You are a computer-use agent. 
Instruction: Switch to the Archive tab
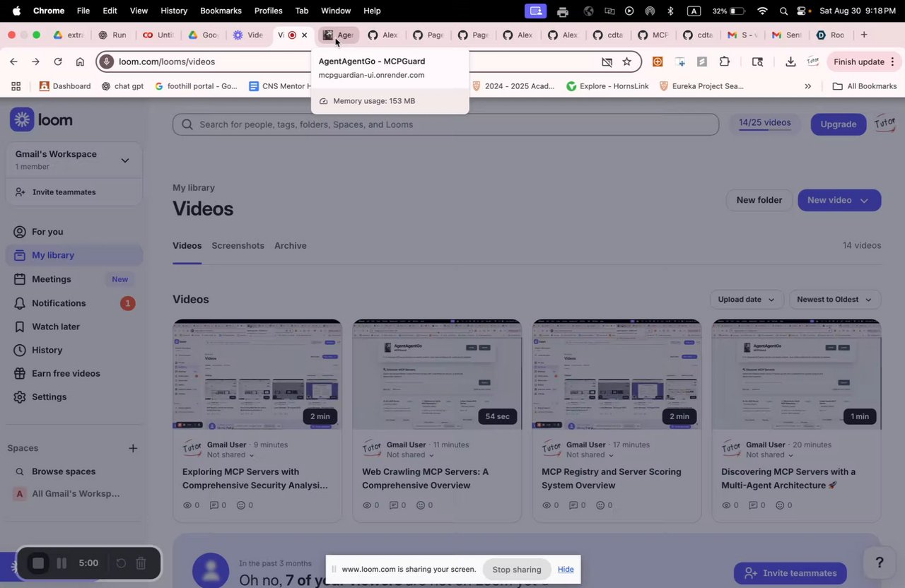pos(291,246)
